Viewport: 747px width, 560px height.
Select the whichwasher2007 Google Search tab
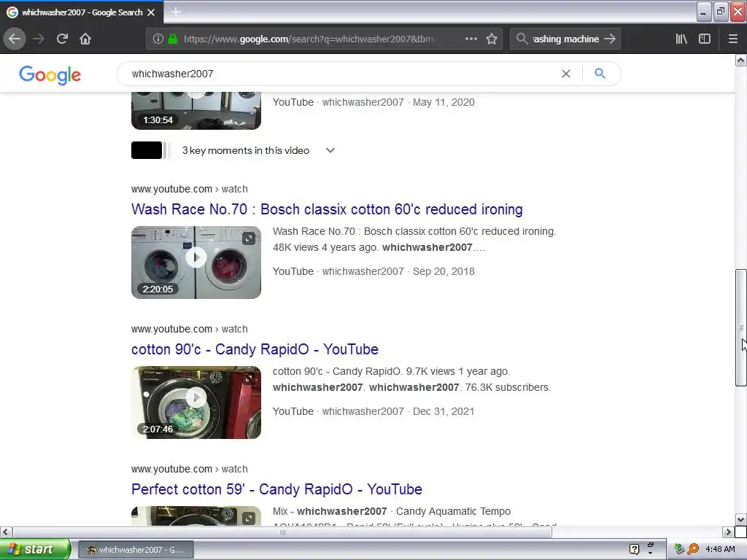point(82,12)
